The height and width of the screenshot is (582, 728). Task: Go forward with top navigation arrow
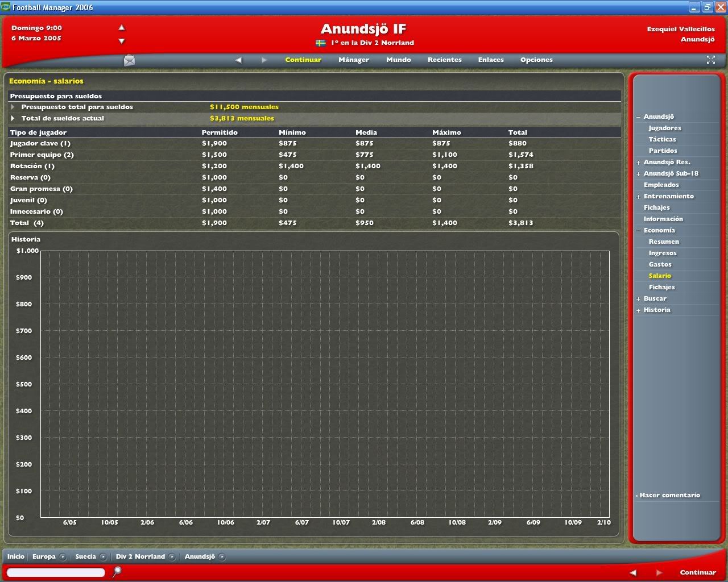tap(264, 60)
